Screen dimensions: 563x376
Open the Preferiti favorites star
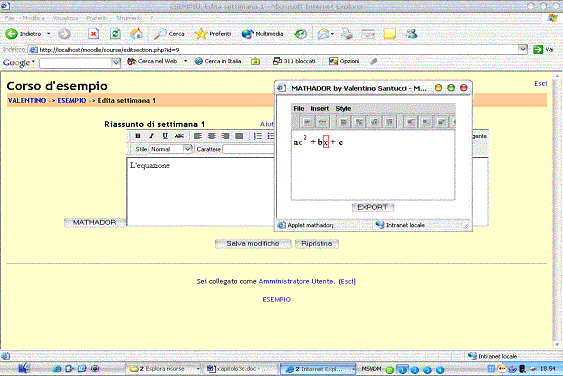(x=213, y=34)
